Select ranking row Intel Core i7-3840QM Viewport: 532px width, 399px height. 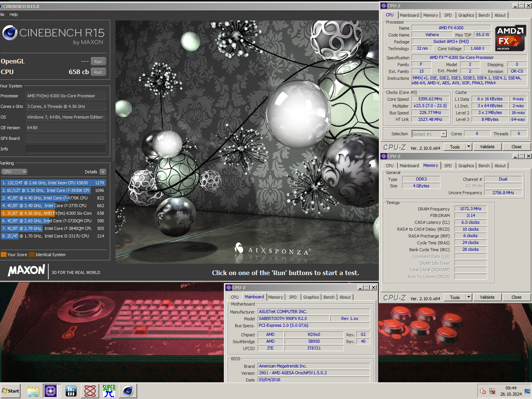click(x=53, y=228)
